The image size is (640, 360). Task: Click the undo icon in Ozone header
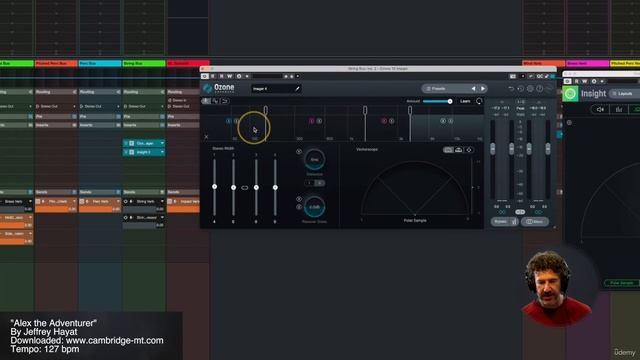click(511, 89)
